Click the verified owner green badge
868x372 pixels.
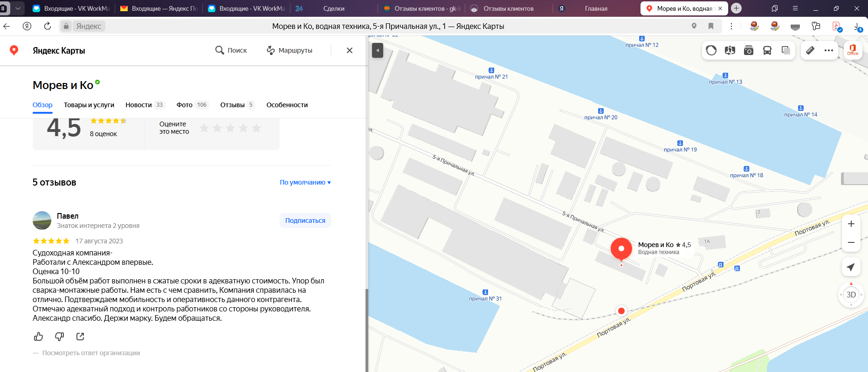click(x=97, y=82)
